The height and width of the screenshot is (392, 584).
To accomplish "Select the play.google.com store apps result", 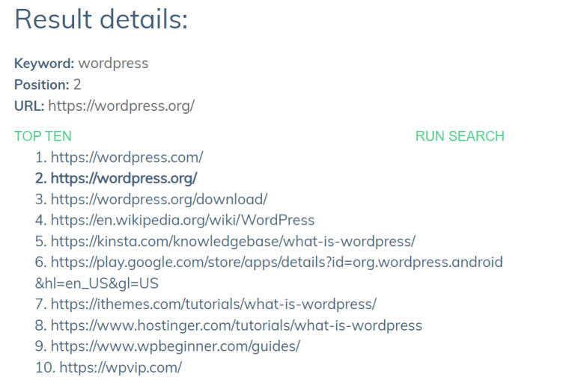I will [x=269, y=273].
